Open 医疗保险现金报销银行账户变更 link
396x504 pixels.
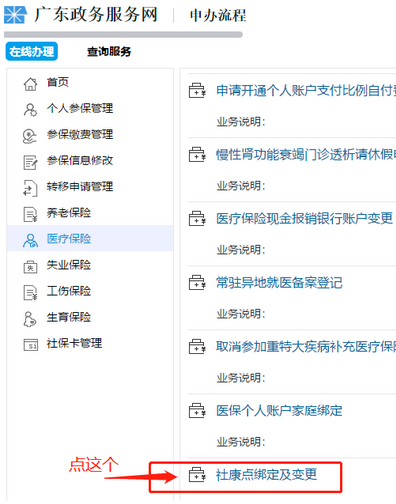pyautogui.click(x=304, y=219)
